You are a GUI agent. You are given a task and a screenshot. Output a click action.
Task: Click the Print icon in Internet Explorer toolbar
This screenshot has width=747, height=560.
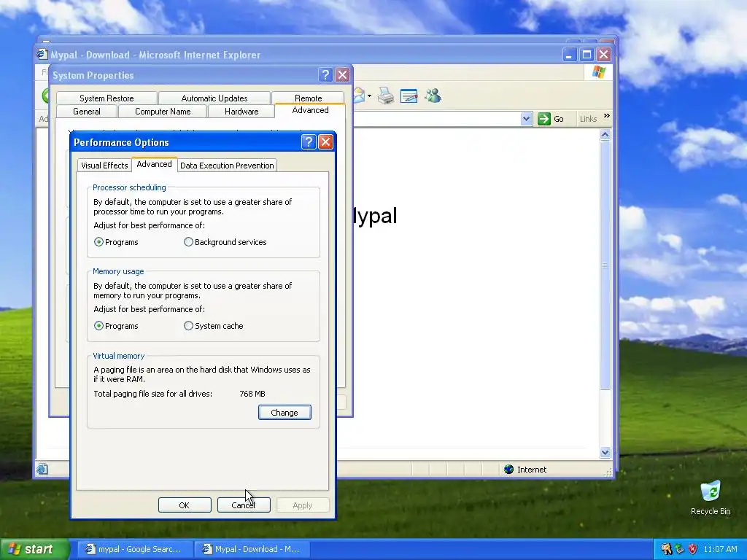click(386, 96)
